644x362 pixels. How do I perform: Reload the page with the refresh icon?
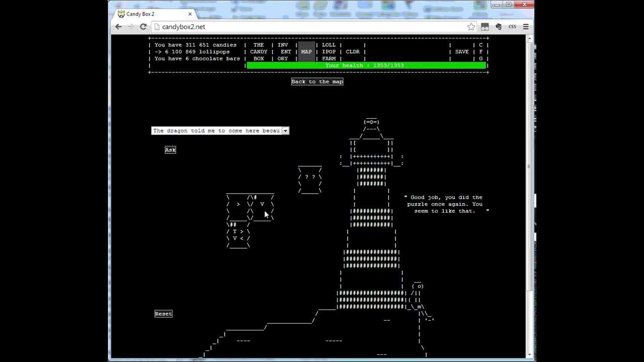143,27
